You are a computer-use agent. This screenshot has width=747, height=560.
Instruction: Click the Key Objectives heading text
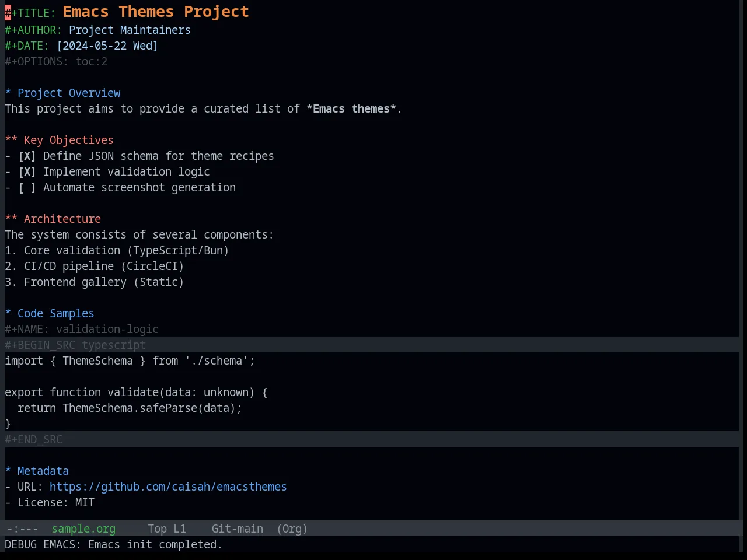click(69, 141)
